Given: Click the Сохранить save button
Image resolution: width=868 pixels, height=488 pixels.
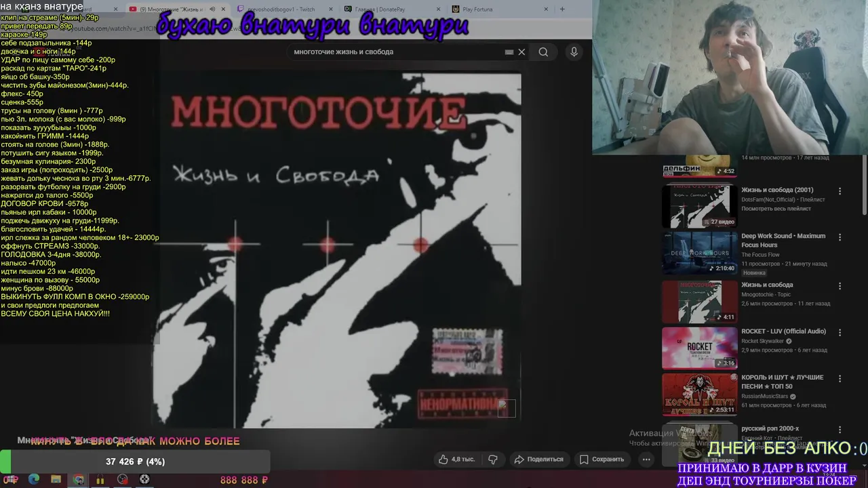Looking at the screenshot, I should click(x=601, y=459).
